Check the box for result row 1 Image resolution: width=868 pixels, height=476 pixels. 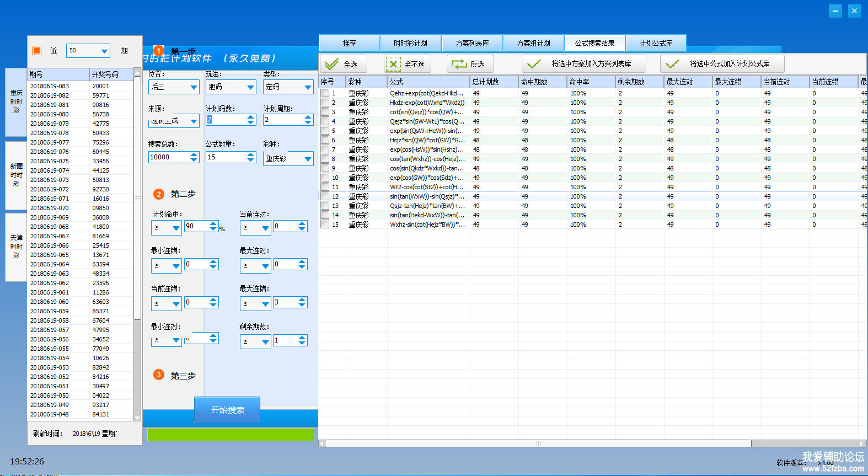tap(325, 94)
